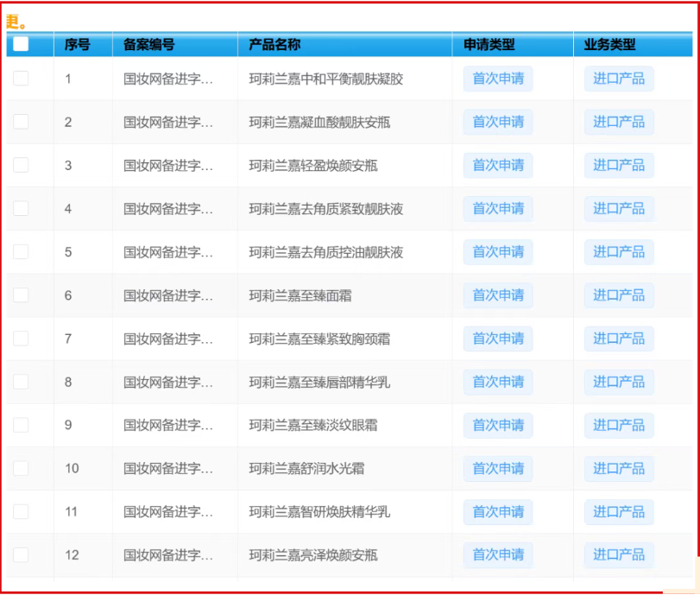700x595 pixels.
Task: Click 进口产品 tag in row 2
Action: coord(619,122)
